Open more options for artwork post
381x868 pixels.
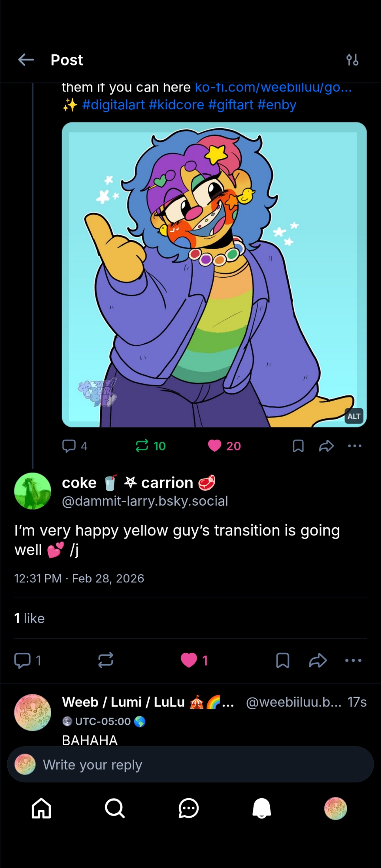(x=355, y=446)
